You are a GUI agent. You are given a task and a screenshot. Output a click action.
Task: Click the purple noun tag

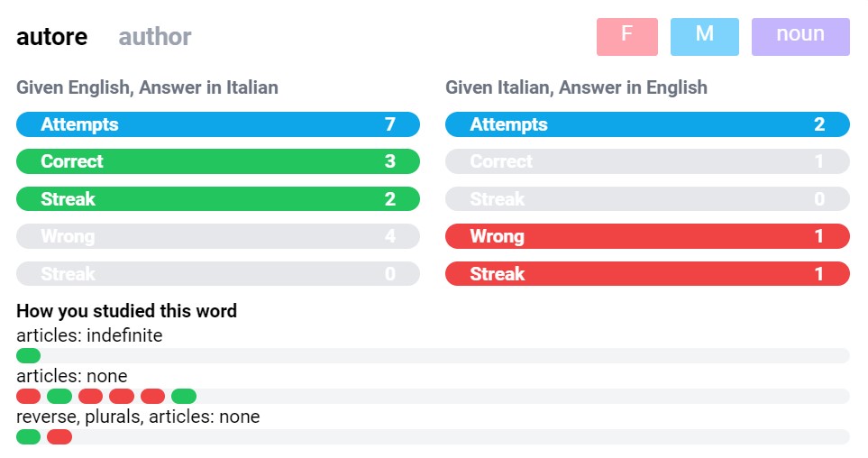799,37
